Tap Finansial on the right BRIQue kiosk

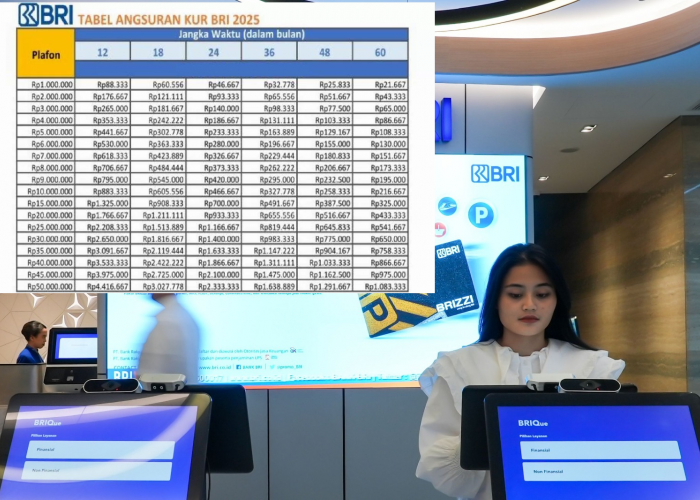coord(600,450)
